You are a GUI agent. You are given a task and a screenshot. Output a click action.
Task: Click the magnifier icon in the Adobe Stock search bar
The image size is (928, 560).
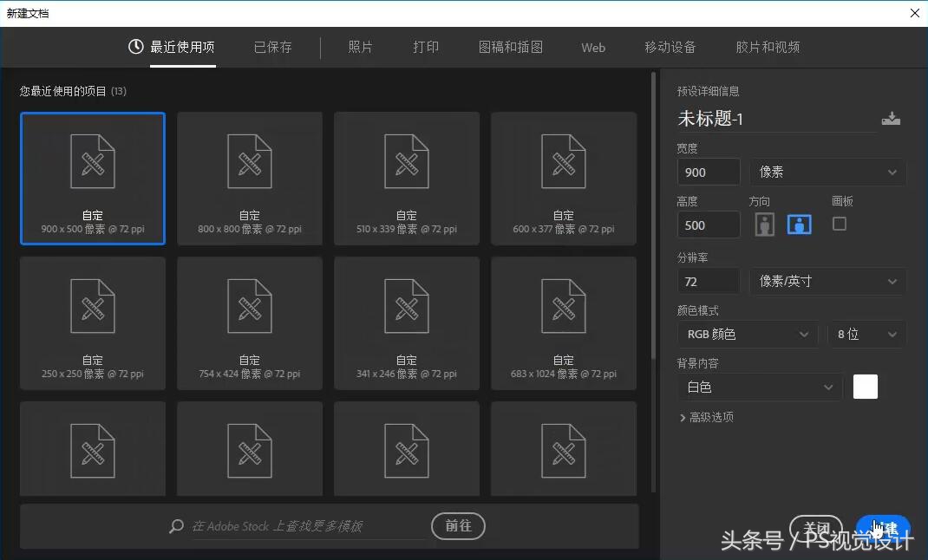coord(175,526)
